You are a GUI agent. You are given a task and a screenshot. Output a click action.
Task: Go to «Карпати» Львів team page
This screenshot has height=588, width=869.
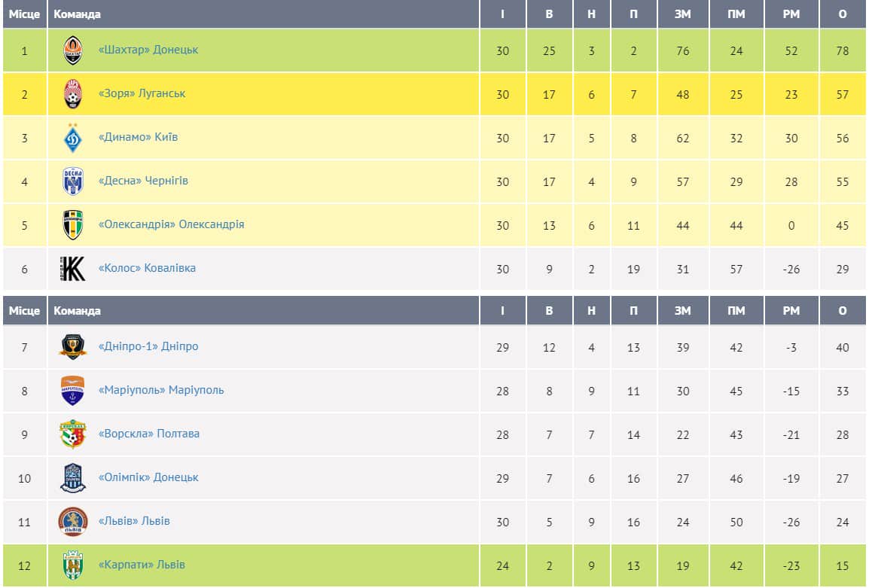[142, 565]
